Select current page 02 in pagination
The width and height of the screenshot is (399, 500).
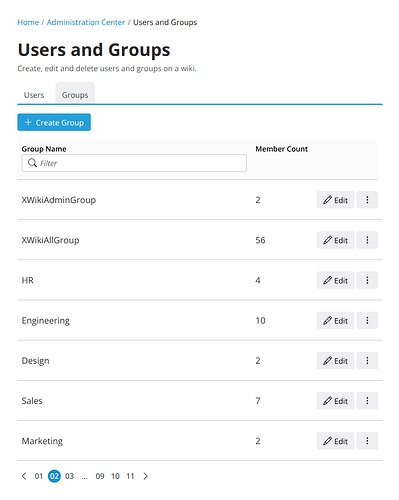[x=54, y=476]
